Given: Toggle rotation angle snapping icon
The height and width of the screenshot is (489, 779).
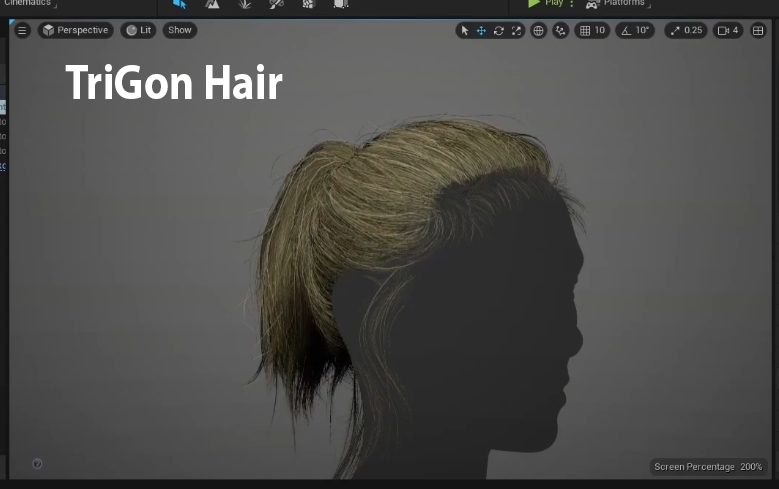Looking at the screenshot, I should (x=626, y=31).
